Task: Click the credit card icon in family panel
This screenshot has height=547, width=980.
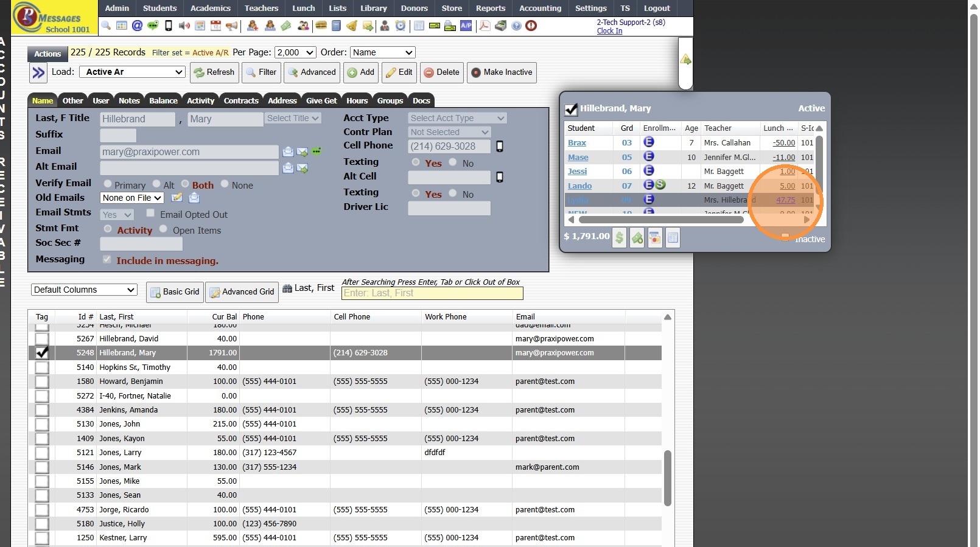Action: [654, 238]
